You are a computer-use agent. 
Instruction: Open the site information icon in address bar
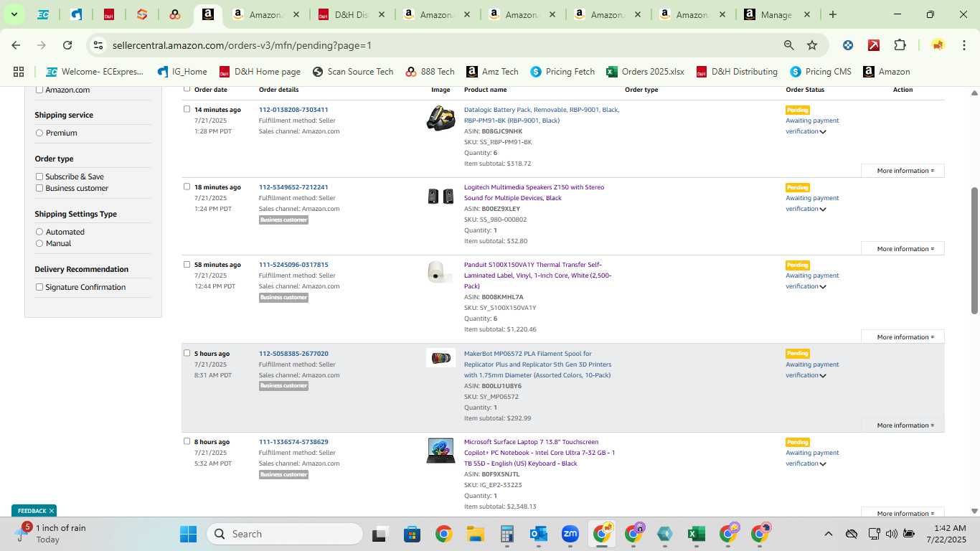tap(98, 45)
